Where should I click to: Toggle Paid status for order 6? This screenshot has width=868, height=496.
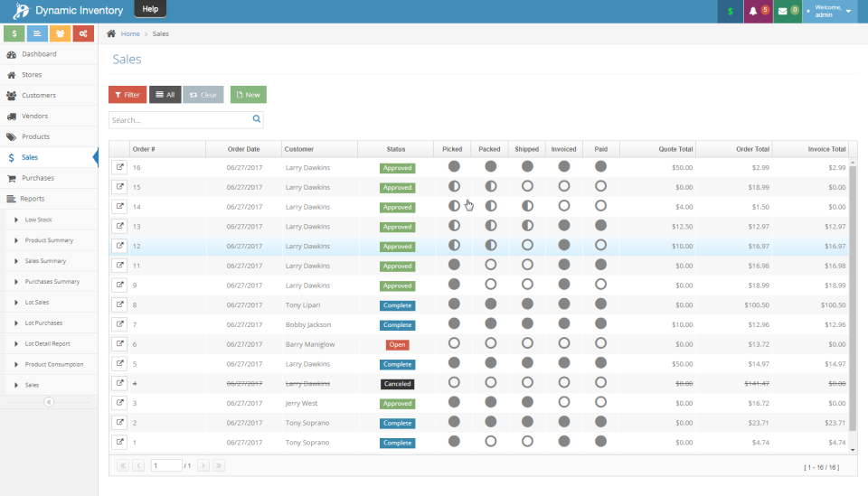(x=600, y=343)
